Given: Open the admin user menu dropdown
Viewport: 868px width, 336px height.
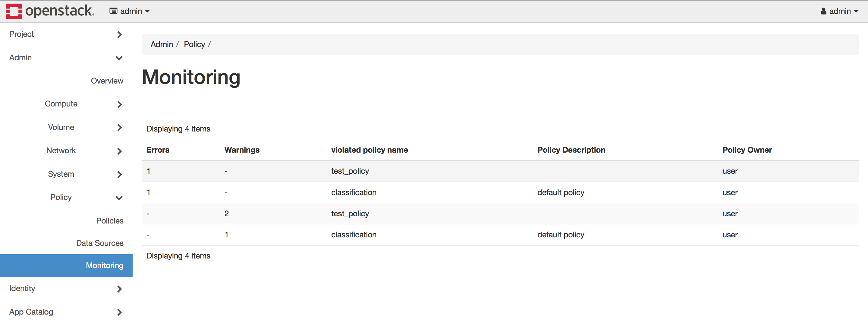Looking at the screenshot, I should [x=839, y=11].
